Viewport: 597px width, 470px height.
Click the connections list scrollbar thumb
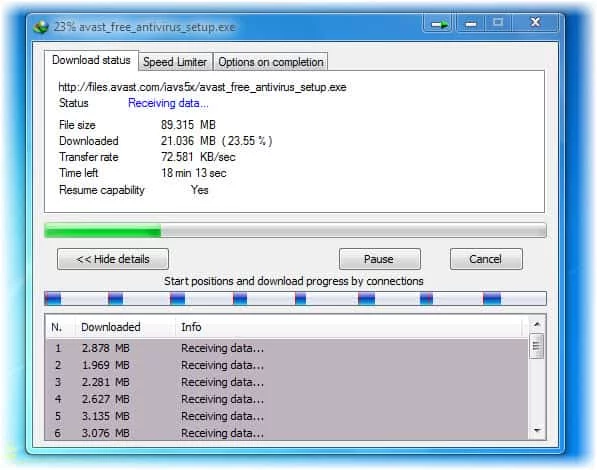(537, 346)
